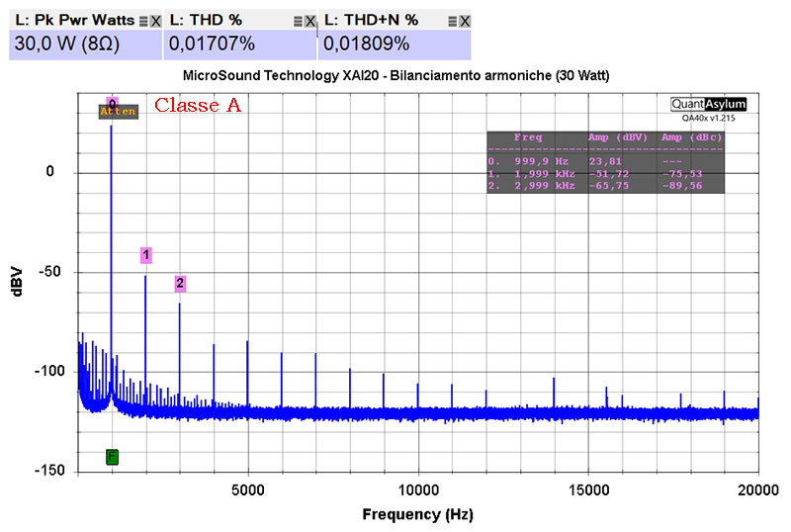Click the -100 y-axis tick label
The width and height of the screenshot is (791, 532).
50,372
